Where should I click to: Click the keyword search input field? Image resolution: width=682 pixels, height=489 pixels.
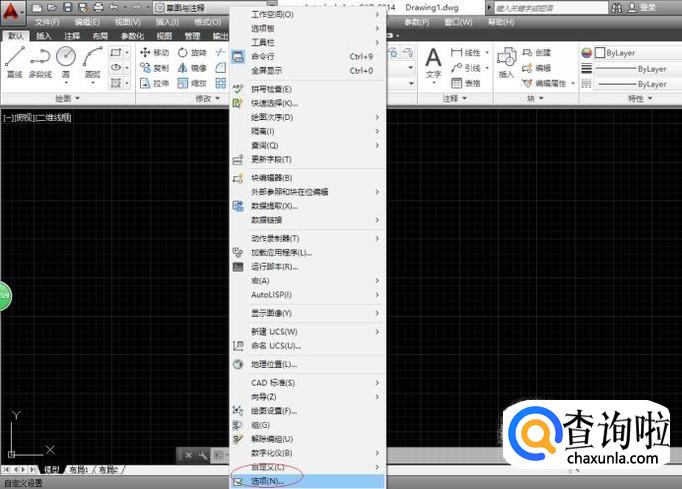551,7
